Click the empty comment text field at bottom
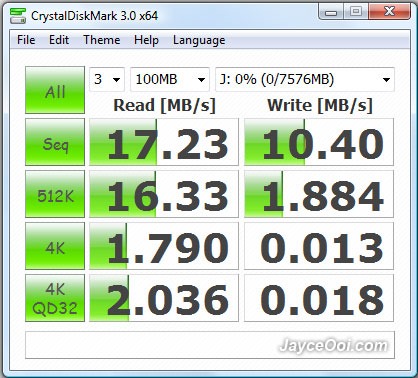Viewport: 418px width, 378px height. [210, 345]
